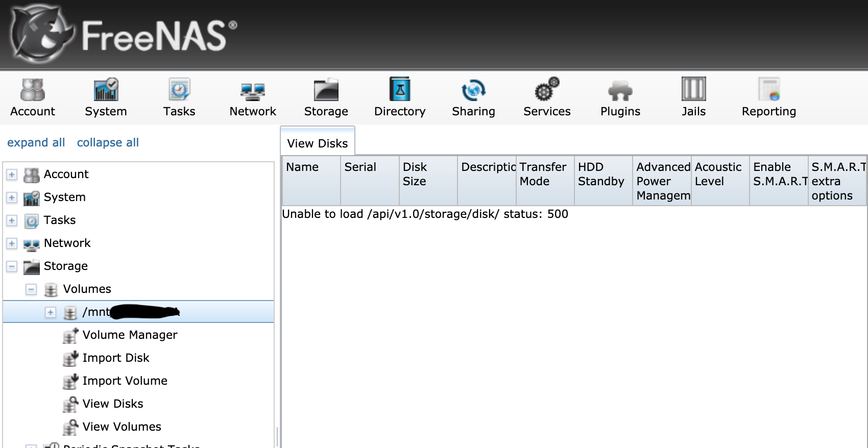The width and height of the screenshot is (868, 448).
Task: Click the View Disks tree icon
Action: (70, 404)
